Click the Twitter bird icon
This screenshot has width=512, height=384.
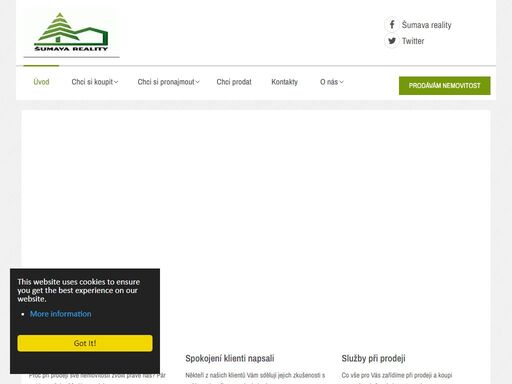[392, 41]
